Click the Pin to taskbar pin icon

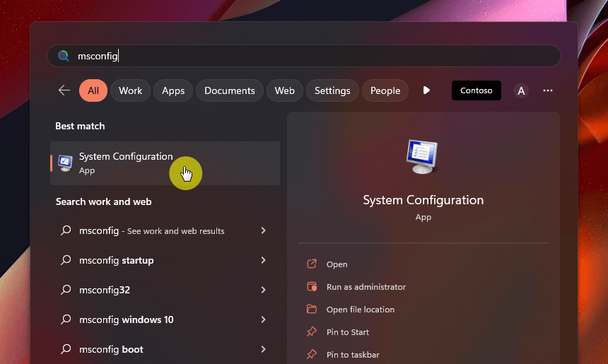(x=312, y=354)
